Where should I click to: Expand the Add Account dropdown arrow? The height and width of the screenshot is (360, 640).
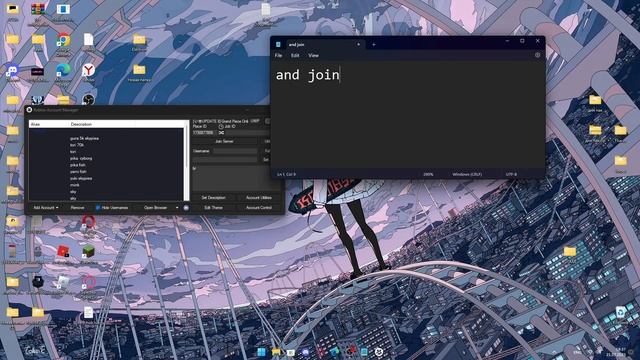[57, 208]
